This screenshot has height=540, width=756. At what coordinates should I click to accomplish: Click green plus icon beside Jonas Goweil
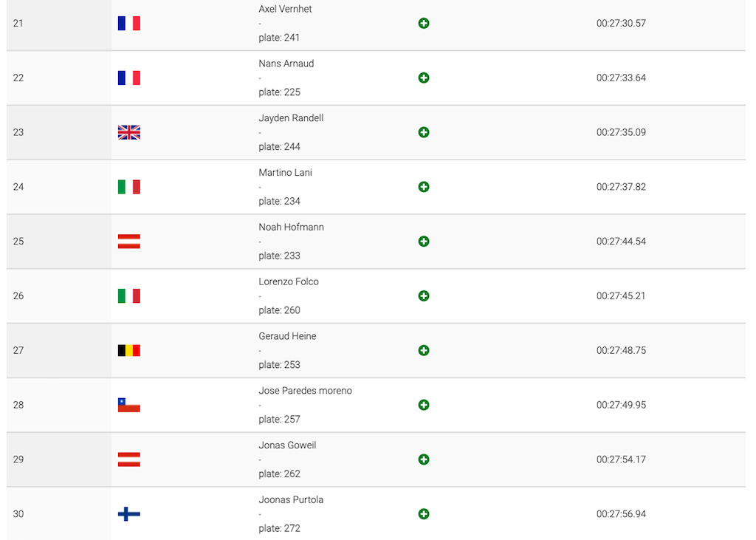tap(423, 459)
